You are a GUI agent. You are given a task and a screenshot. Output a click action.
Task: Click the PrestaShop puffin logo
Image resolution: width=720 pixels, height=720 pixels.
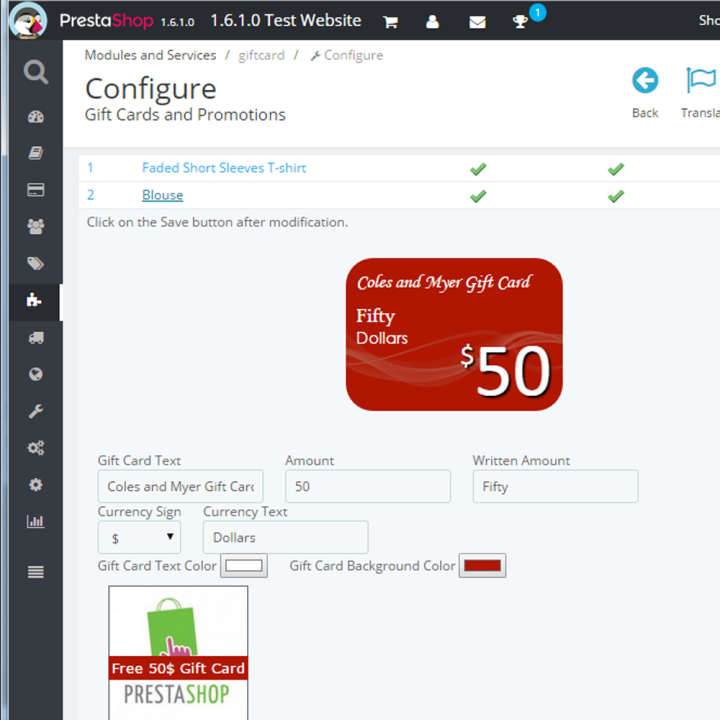pos(28,21)
